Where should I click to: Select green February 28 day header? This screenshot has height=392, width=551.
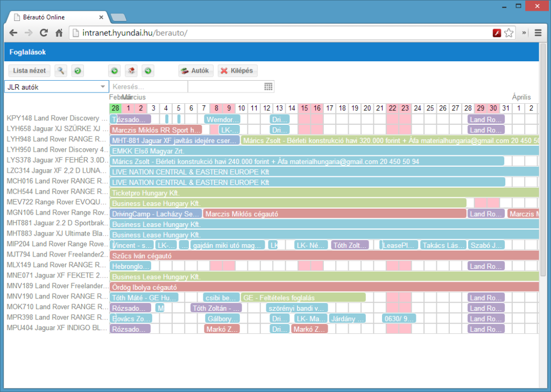115,108
